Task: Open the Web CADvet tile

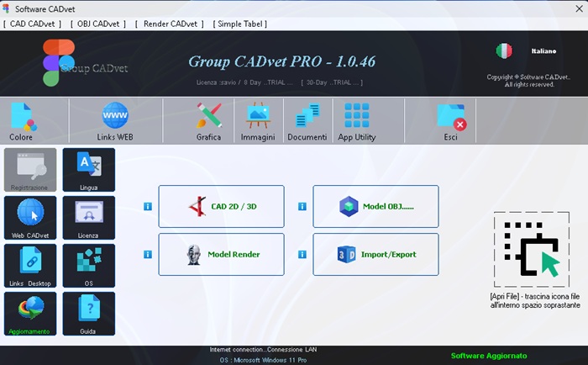Action: tap(30, 218)
